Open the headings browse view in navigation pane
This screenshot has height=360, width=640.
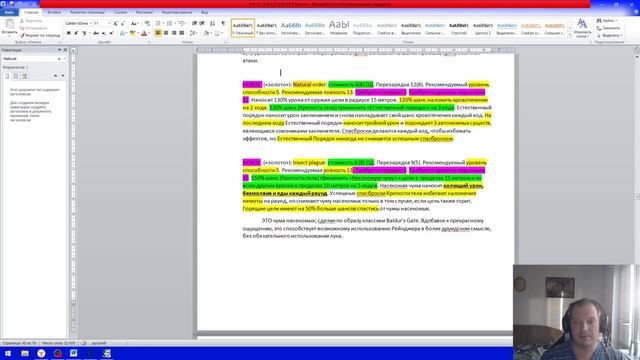(7, 76)
